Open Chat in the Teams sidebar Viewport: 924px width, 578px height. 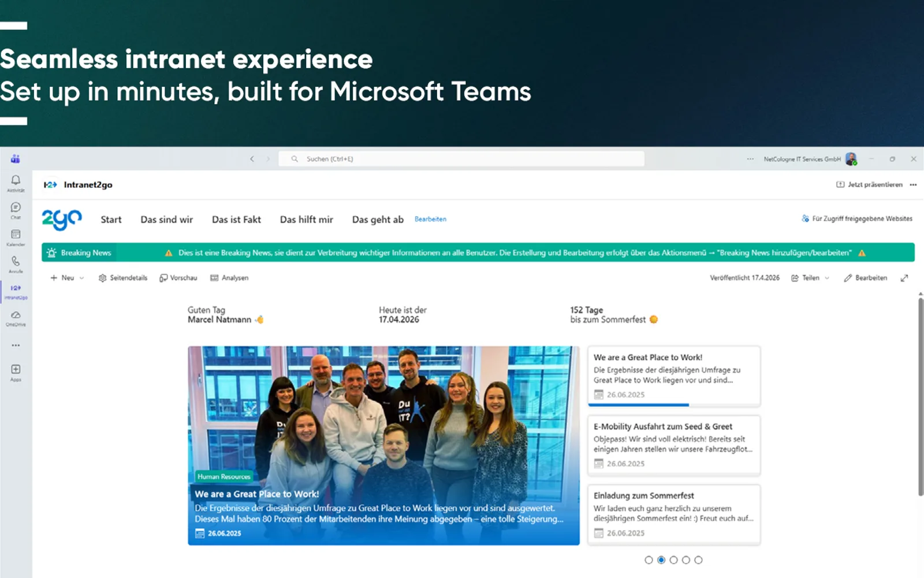[x=16, y=210]
